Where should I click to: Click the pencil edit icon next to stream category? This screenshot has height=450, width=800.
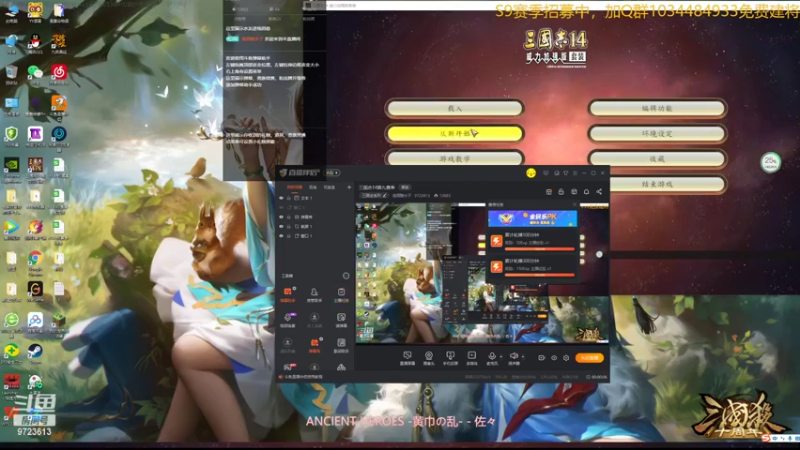pos(385,195)
